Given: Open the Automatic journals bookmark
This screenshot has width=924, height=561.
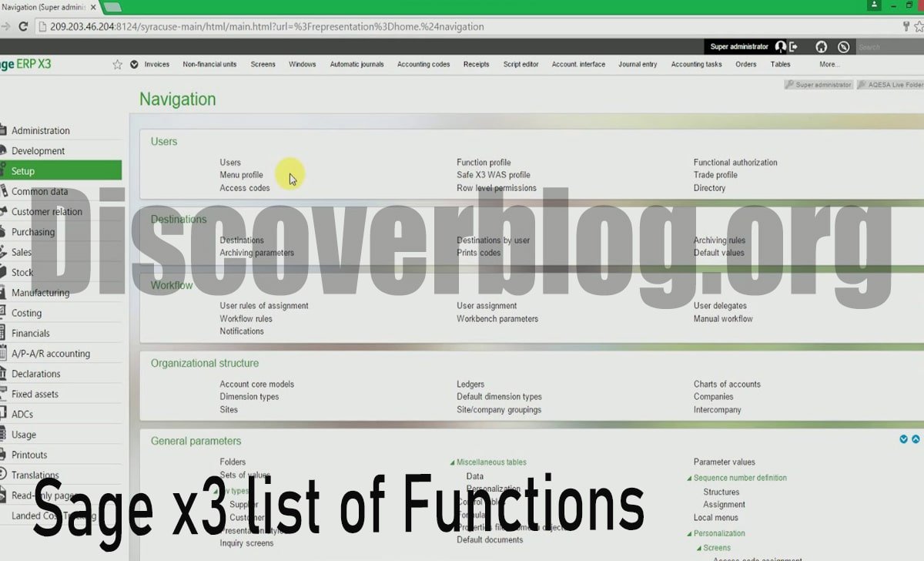Looking at the screenshot, I should point(357,65).
